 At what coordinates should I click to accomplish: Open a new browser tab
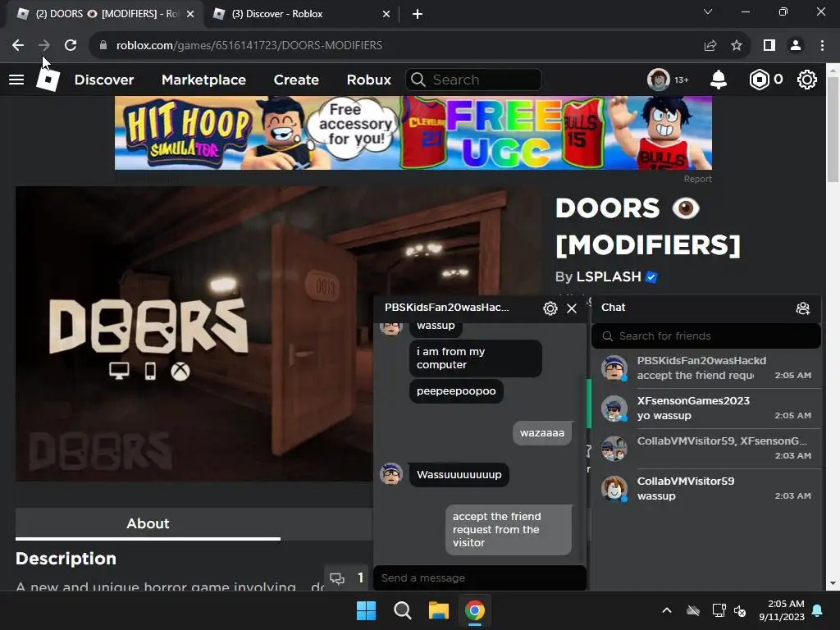[x=418, y=14]
